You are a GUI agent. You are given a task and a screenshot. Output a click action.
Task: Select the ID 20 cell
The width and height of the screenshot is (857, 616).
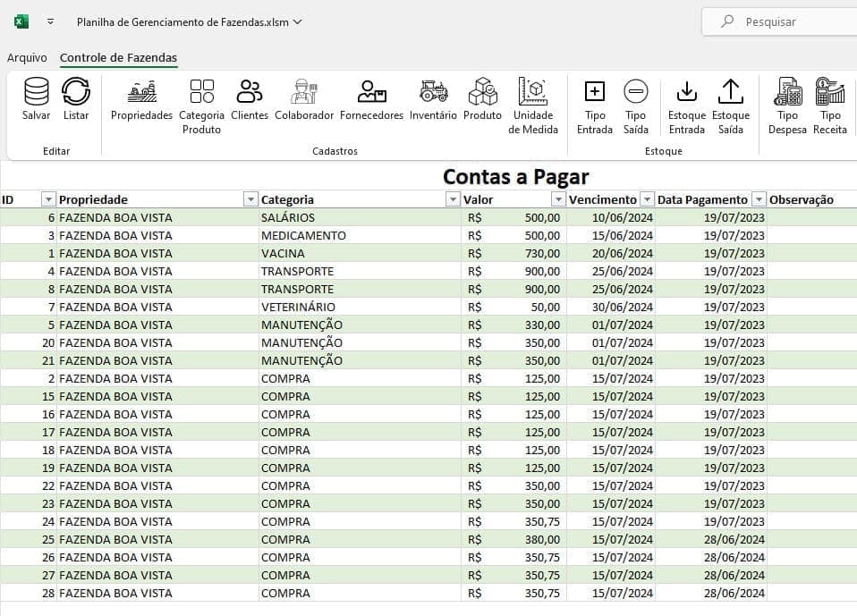29,343
